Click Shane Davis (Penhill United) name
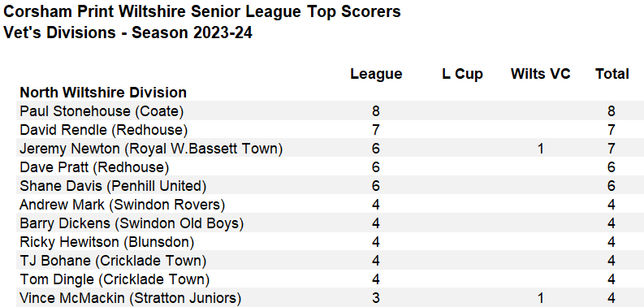The width and height of the screenshot is (644, 307). (113, 186)
